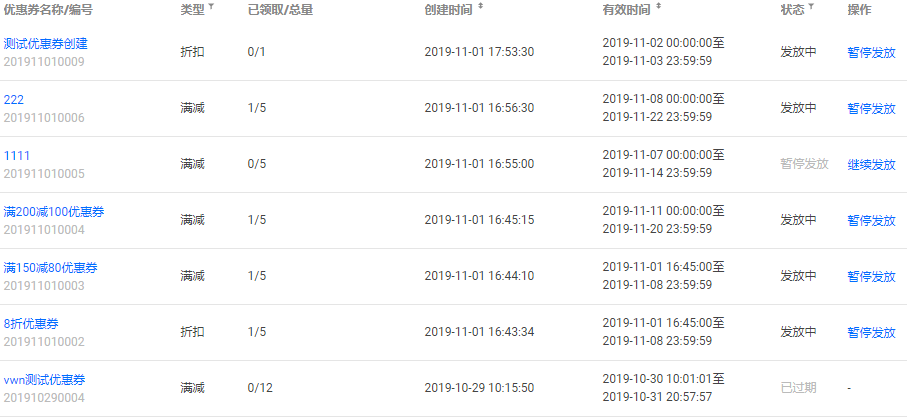Pause issuing 8折优惠券
The height and width of the screenshot is (417, 907).
coord(871,333)
